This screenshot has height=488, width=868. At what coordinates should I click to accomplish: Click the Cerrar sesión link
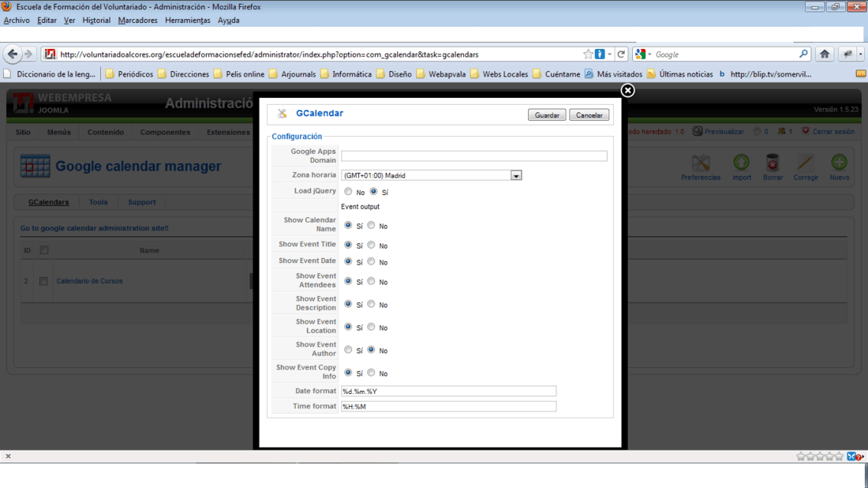tap(833, 132)
